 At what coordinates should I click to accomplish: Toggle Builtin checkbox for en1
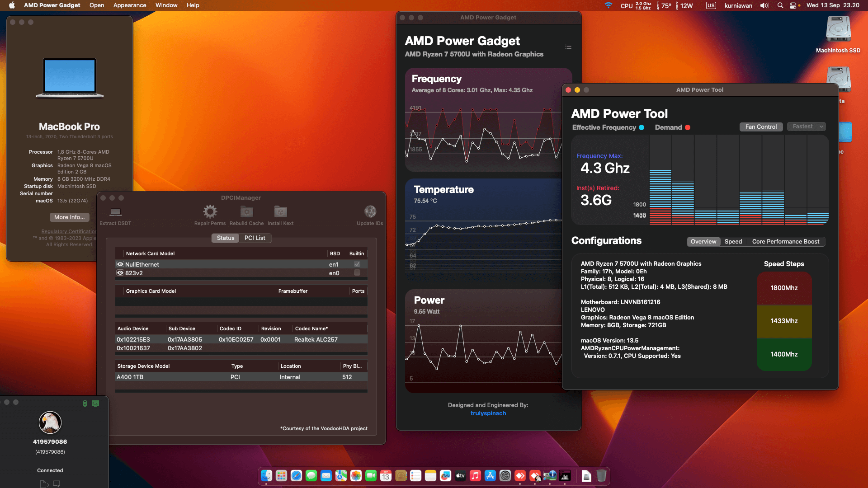tap(357, 264)
